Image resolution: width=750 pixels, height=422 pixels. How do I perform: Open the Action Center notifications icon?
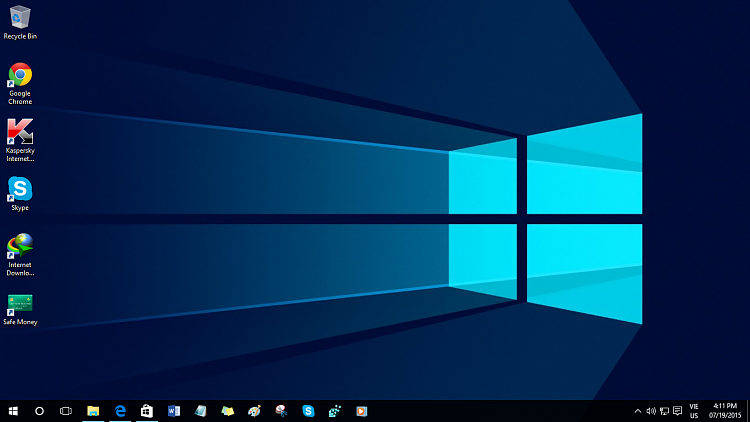click(x=677, y=411)
